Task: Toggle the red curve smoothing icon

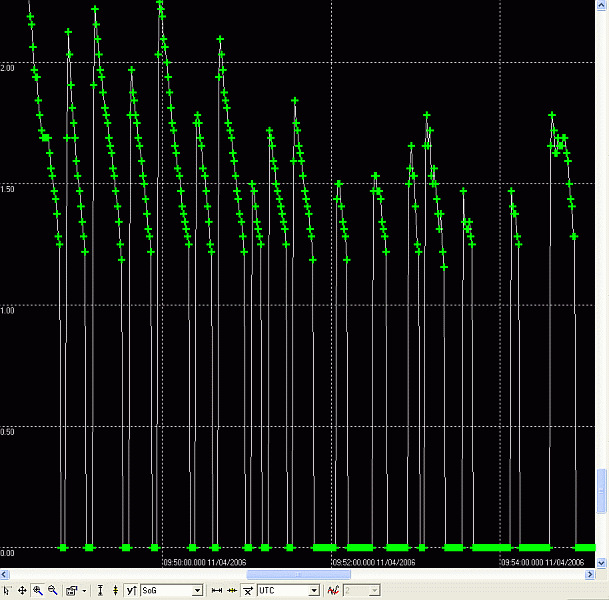Action: 333,591
